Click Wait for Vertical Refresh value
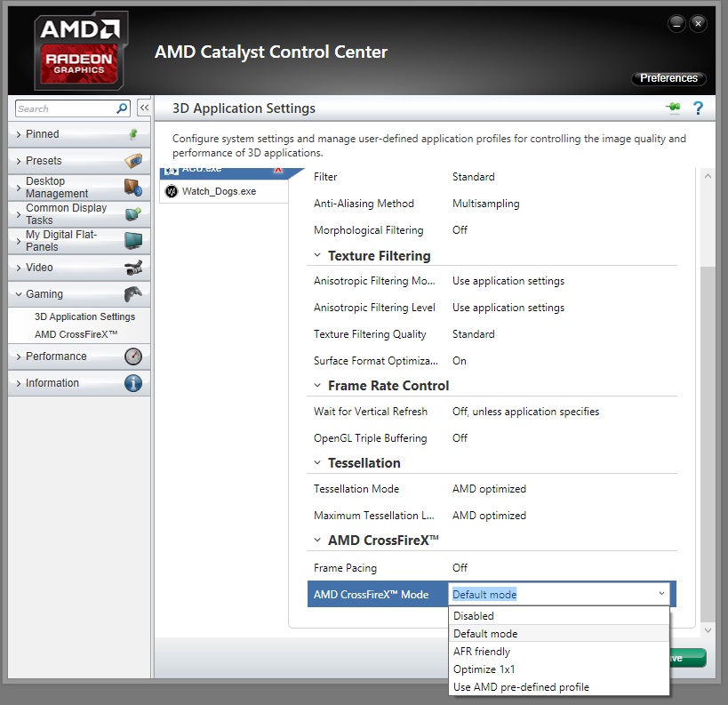The width and height of the screenshot is (728, 705). coord(525,412)
